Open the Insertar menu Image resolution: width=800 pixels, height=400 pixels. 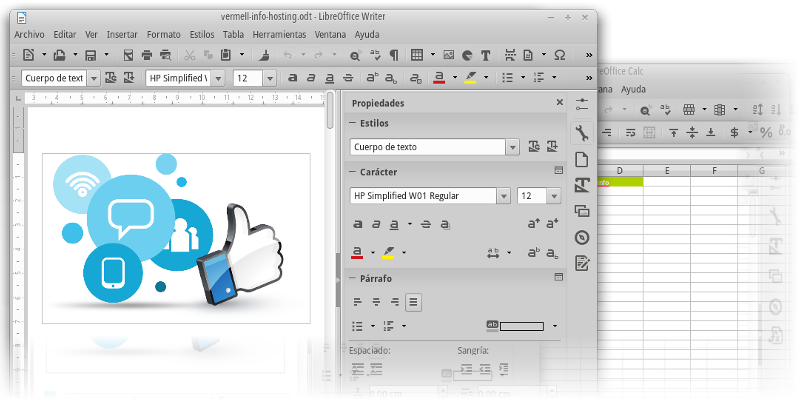point(122,35)
